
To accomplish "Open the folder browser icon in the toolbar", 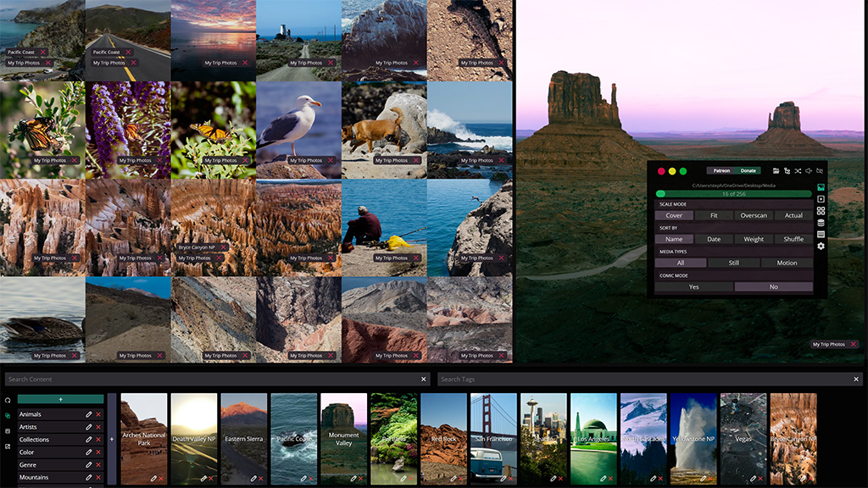I will point(776,170).
